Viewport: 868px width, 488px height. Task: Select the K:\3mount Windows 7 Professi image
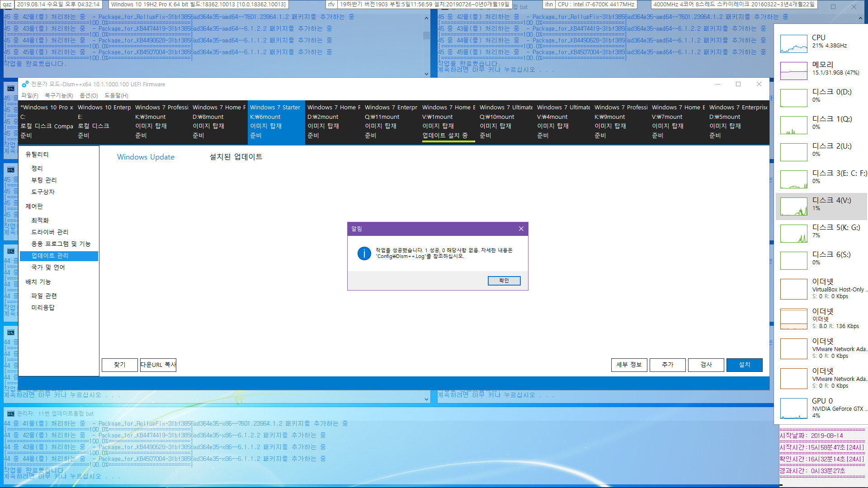[x=161, y=122]
